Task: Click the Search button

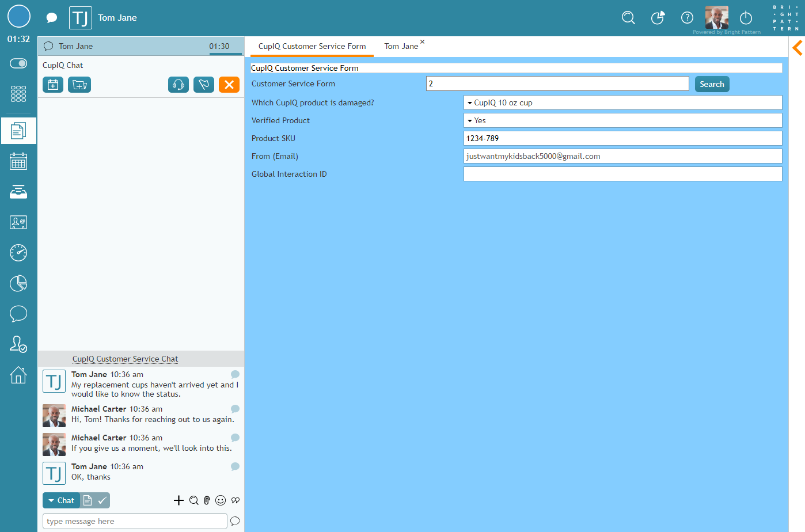Action: tap(712, 84)
